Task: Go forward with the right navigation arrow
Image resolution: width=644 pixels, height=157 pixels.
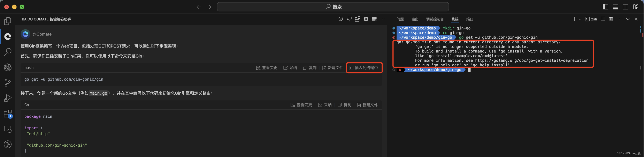Action: coord(209,7)
